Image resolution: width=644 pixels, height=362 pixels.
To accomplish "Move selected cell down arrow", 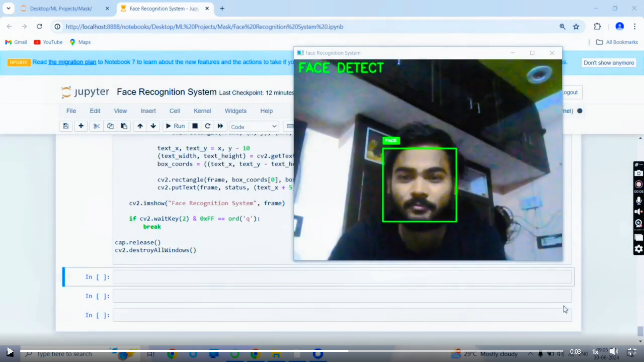I will (153, 126).
